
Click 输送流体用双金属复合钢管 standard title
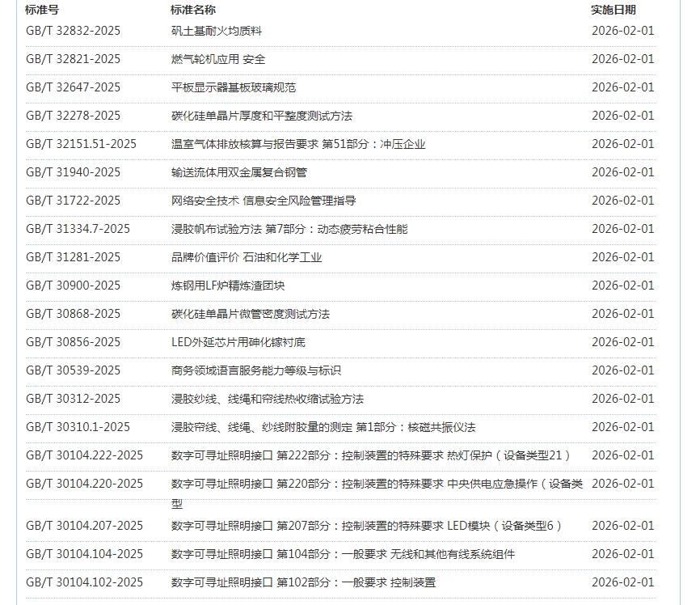tap(239, 172)
